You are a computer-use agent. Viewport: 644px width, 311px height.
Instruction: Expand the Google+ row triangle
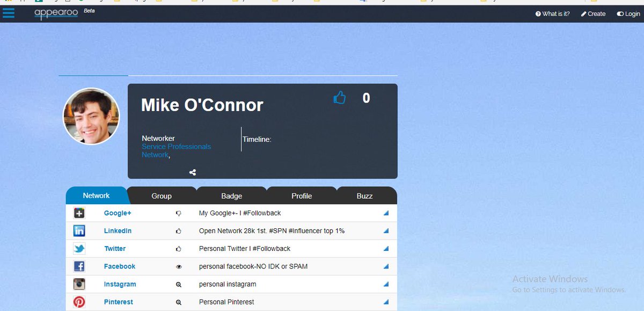[x=386, y=213]
